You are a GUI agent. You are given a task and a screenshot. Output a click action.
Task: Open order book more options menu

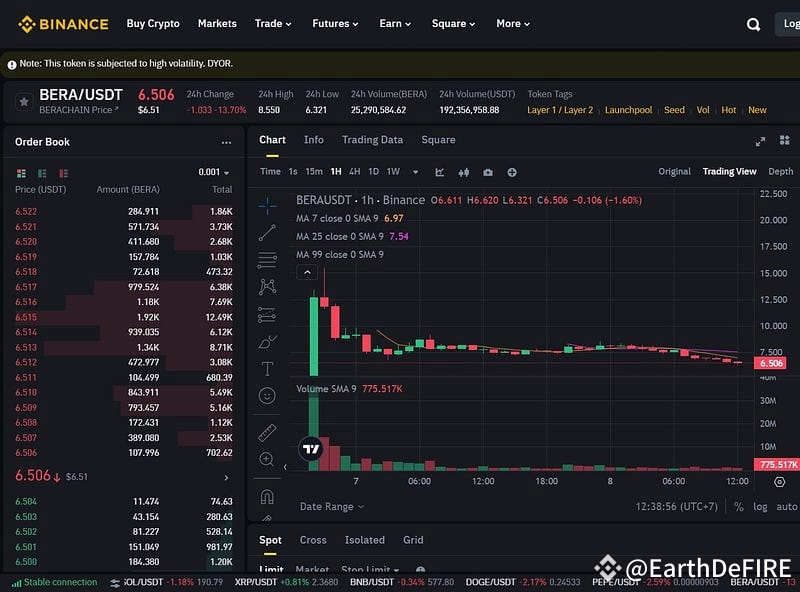pos(226,142)
